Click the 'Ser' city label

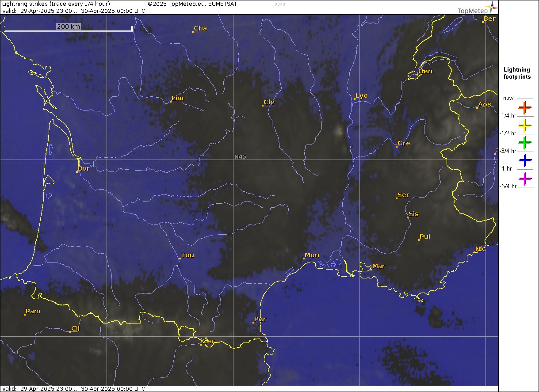click(403, 195)
